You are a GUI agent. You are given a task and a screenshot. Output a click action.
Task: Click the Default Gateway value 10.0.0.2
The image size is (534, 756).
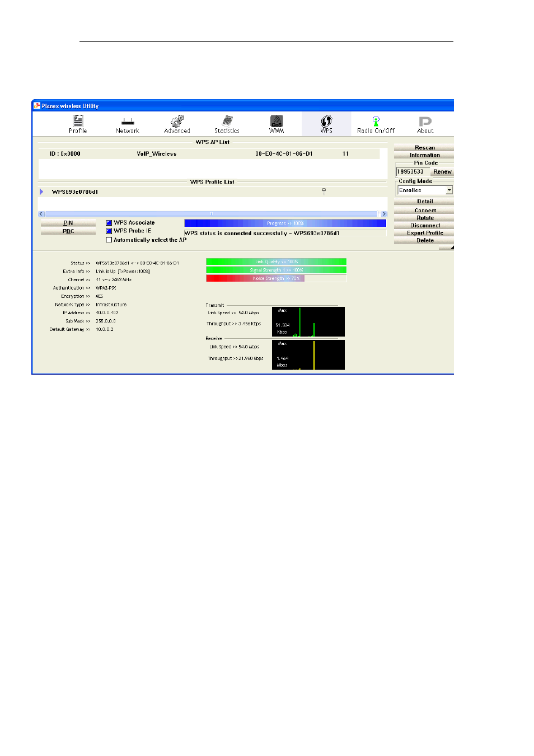click(x=104, y=329)
